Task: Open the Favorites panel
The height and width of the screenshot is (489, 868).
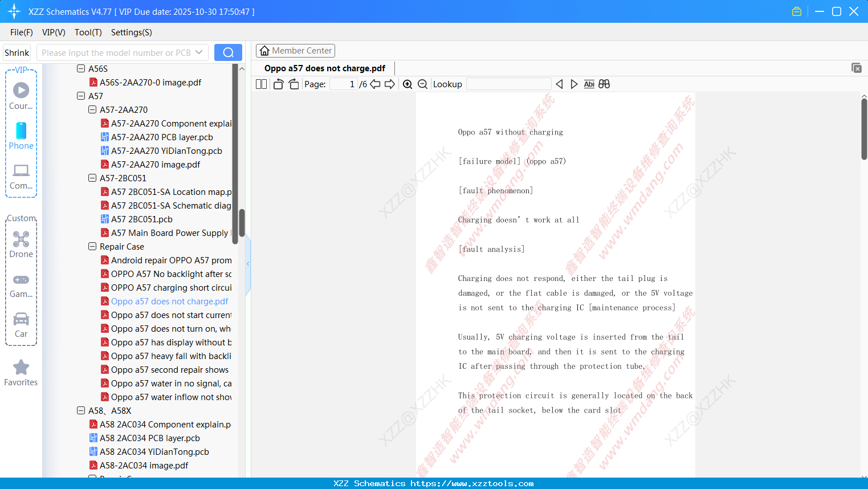Action: click(21, 373)
